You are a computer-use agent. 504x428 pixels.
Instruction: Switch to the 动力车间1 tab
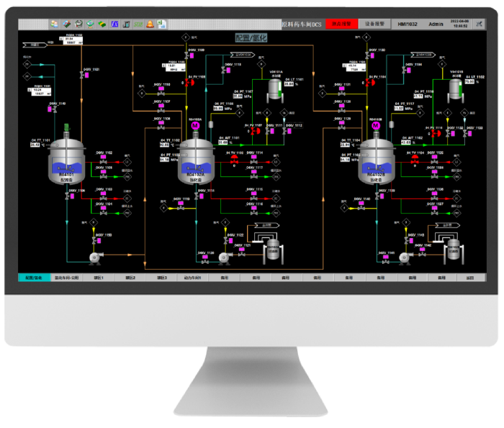(x=192, y=278)
